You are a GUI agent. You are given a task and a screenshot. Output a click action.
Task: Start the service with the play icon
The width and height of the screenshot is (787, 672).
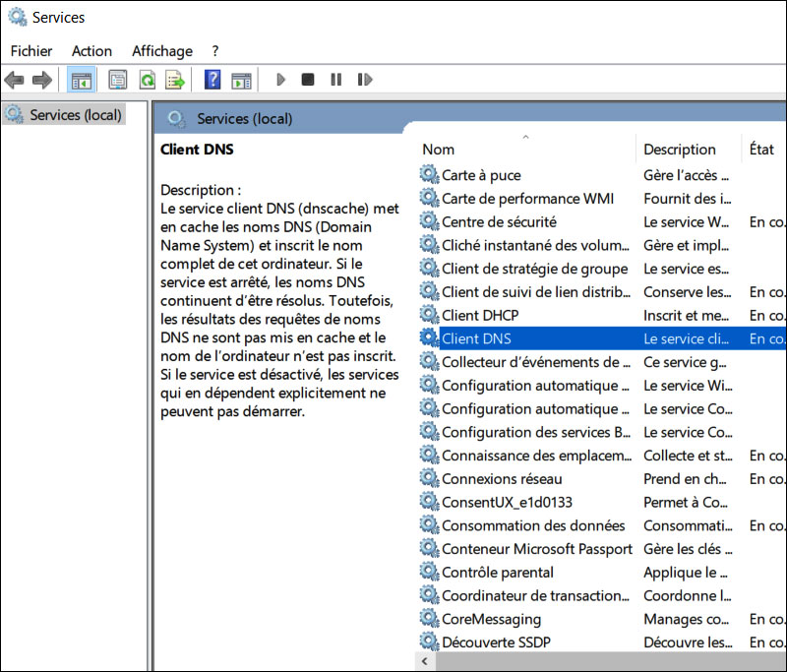click(x=280, y=80)
